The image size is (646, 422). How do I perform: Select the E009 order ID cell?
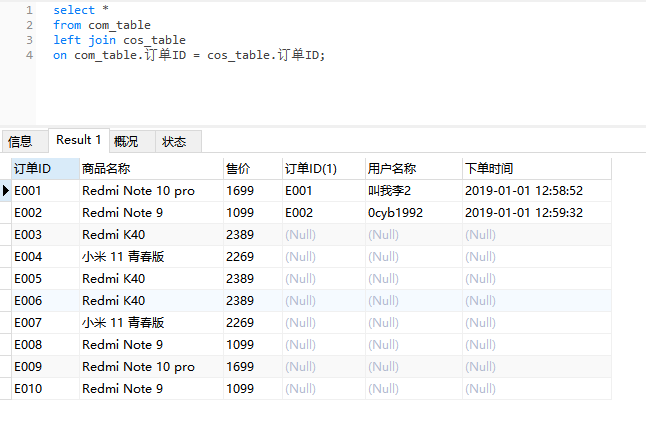click(45, 367)
